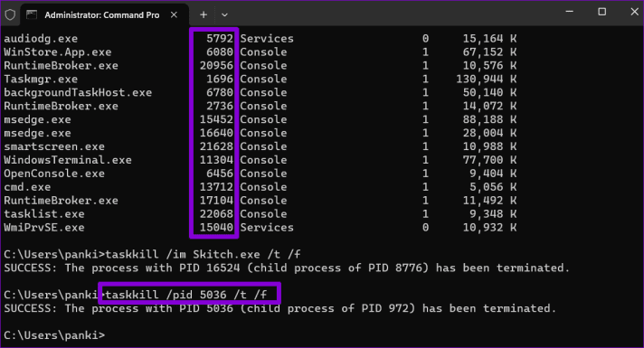The width and height of the screenshot is (644, 348).
Task: Click PID 6080 value
Action: (220, 52)
